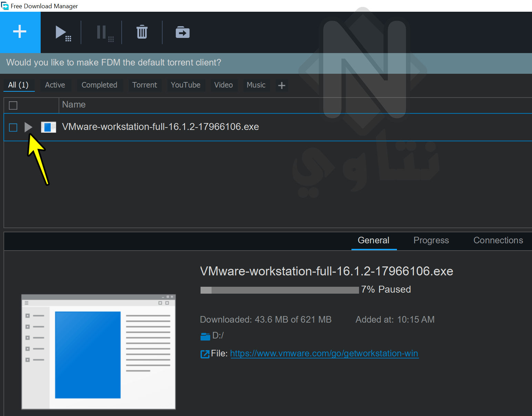The height and width of the screenshot is (416, 532).
Task: Sort list by Name column header
Action: tap(74, 104)
